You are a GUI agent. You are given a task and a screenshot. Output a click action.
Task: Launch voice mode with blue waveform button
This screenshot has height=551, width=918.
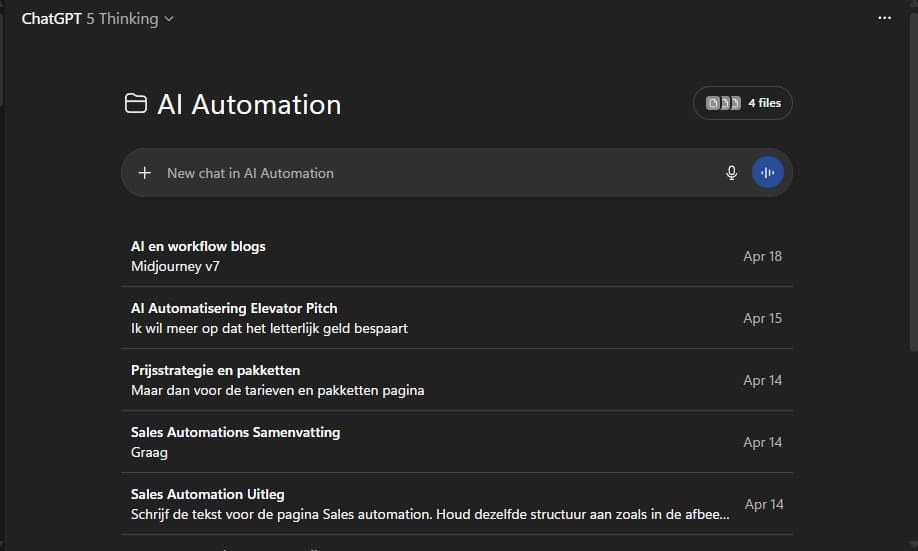(x=768, y=173)
